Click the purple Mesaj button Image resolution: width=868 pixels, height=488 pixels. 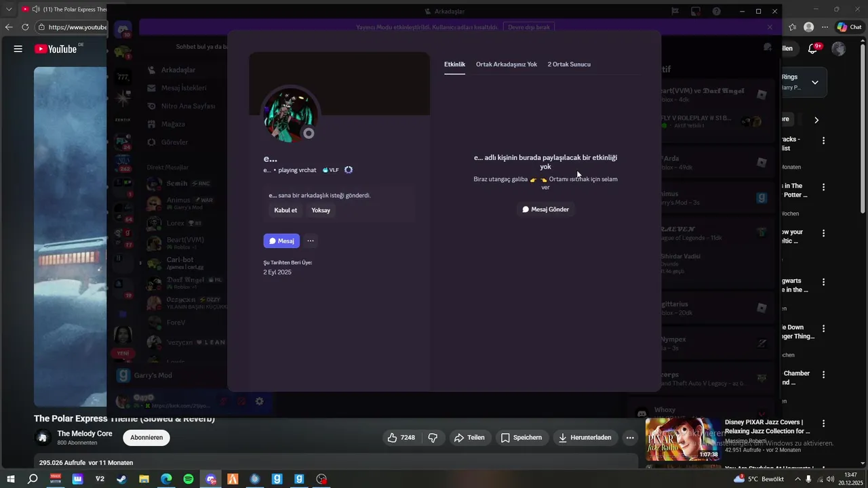[x=281, y=241]
